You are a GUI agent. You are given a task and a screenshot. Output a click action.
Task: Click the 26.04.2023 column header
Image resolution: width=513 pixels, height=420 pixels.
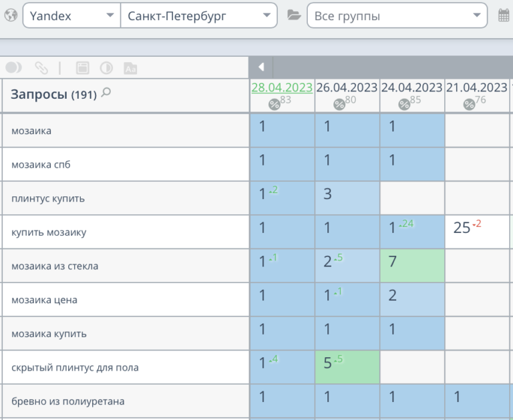347,87
